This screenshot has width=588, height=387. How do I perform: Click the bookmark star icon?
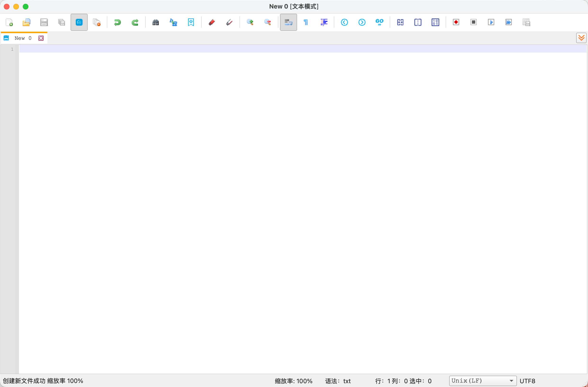pyautogui.click(x=191, y=22)
